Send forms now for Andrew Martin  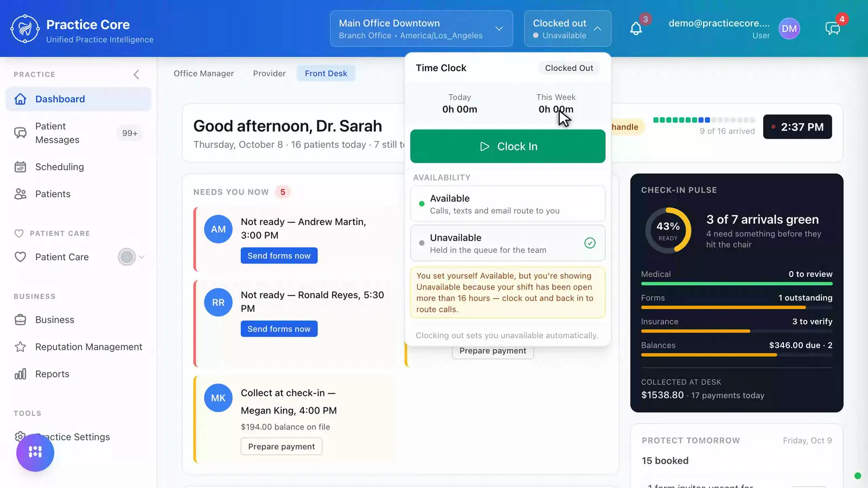coord(279,256)
